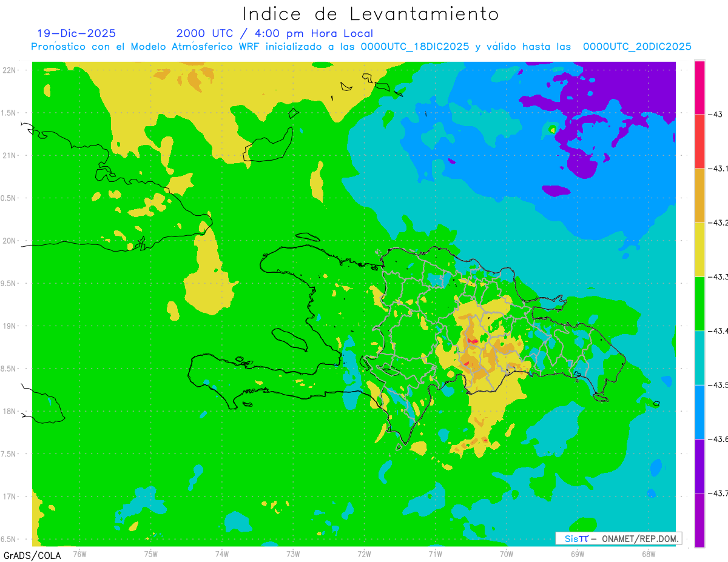Select the green legend segment above -43.4
Image resolution: width=728 pixels, height=562 pixels.
[x=699, y=303]
